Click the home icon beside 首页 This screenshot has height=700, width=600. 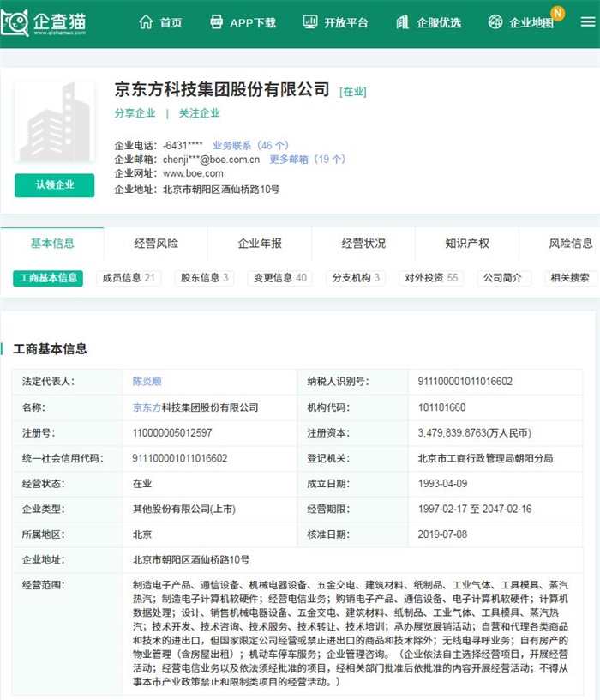(x=146, y=22)
